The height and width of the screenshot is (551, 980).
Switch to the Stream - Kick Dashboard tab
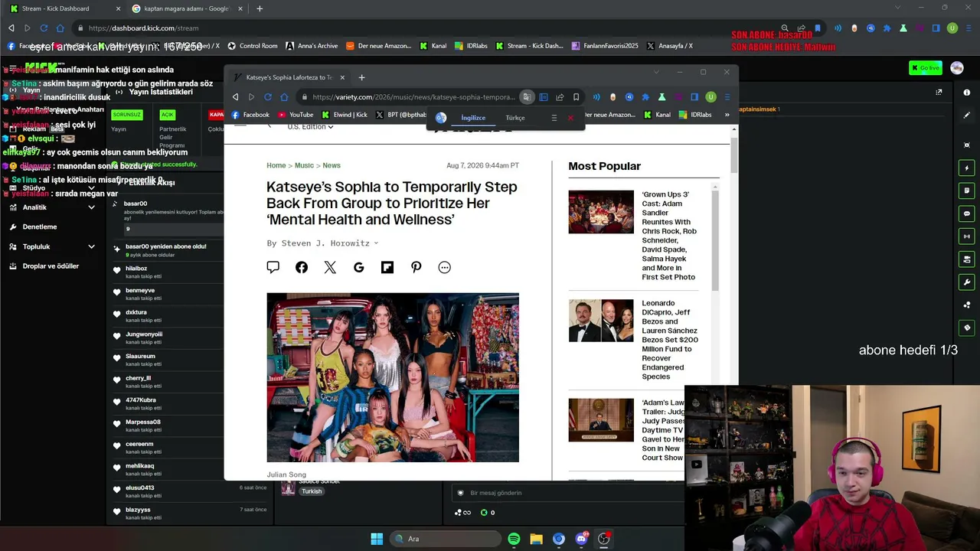click(64, 8)
